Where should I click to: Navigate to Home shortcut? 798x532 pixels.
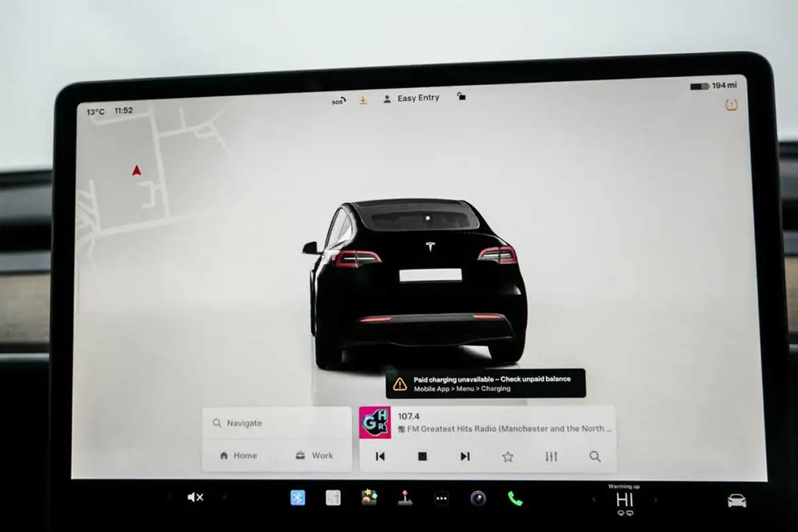[x=238, y=456]
